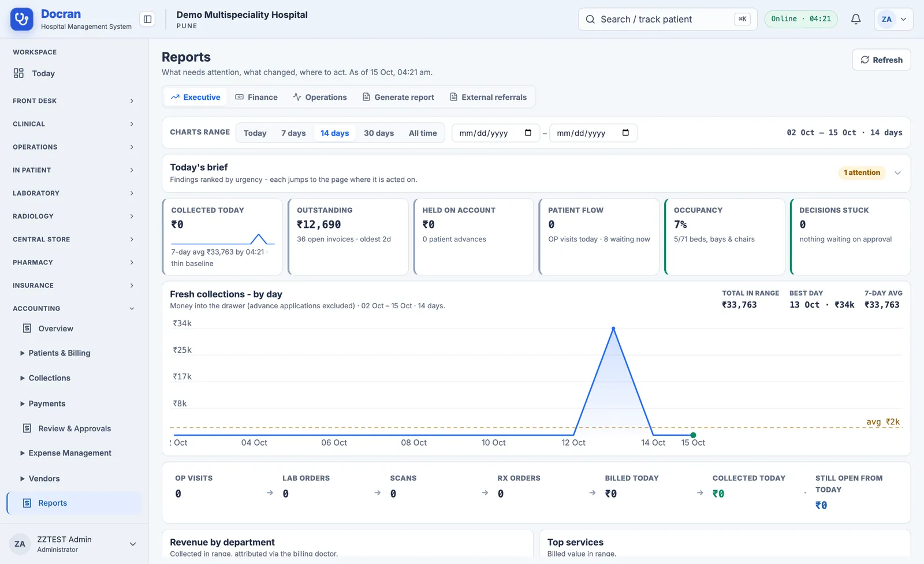Open the Occupancy card
Image resolution: width=924 pixels, height=564 pixels.
(725, 237)
